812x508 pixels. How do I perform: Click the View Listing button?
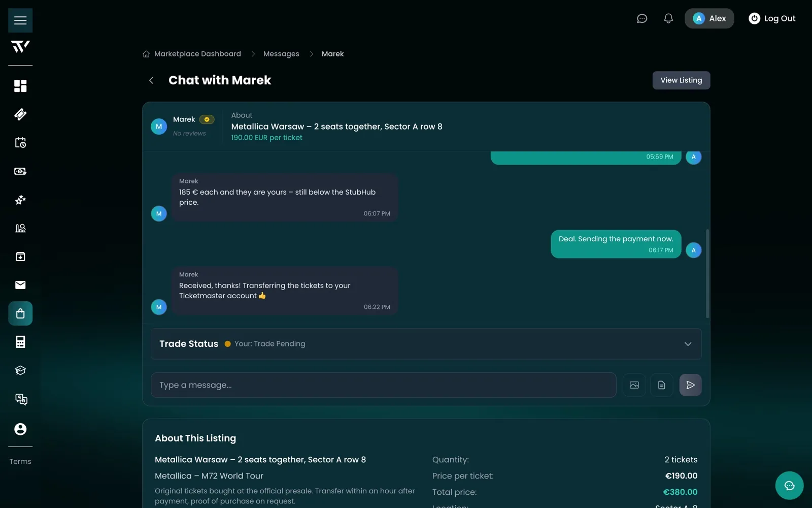[x=681, y=80]
